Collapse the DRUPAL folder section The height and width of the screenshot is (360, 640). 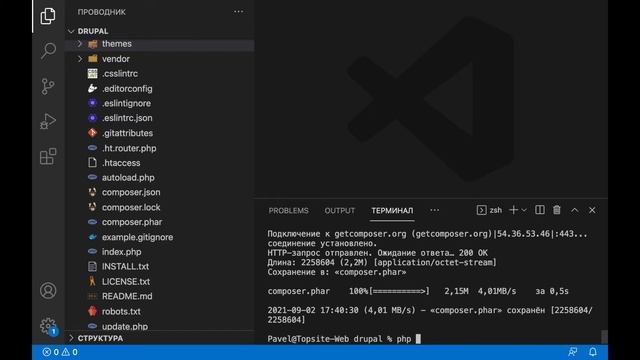coord(71,31)
